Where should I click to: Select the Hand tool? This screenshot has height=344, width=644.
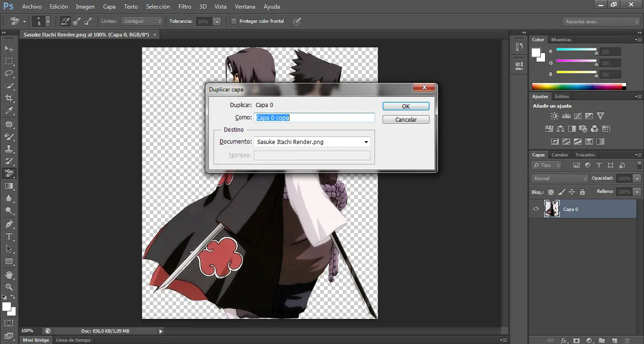tap(9, 275)
